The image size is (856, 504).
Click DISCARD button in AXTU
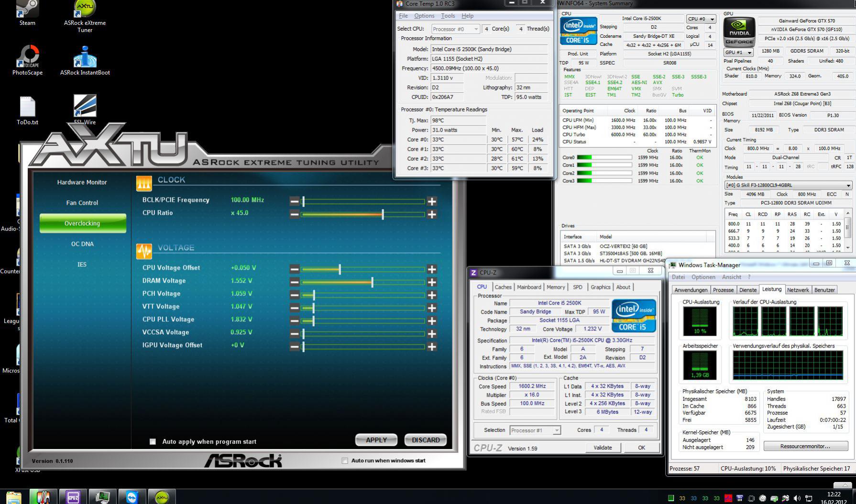[x=426, y=440]
